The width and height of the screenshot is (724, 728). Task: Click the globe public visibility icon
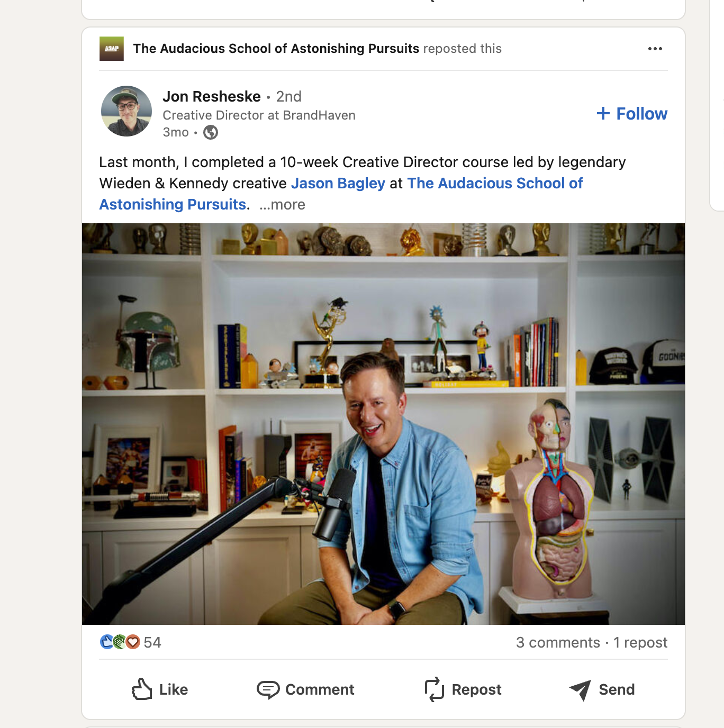point(211,132)
